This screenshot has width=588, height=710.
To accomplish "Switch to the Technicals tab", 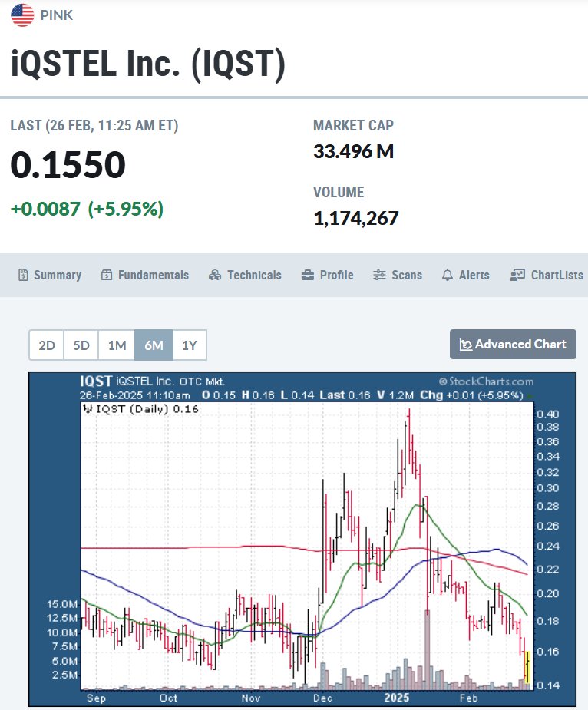I will (x=245, y=275).
